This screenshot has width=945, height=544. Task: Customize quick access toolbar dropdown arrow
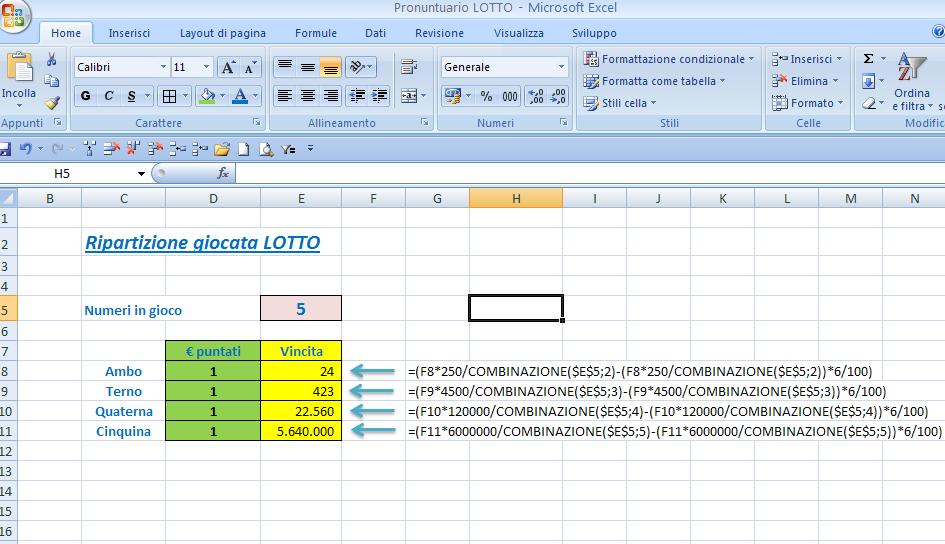click(x=310, y=148)
